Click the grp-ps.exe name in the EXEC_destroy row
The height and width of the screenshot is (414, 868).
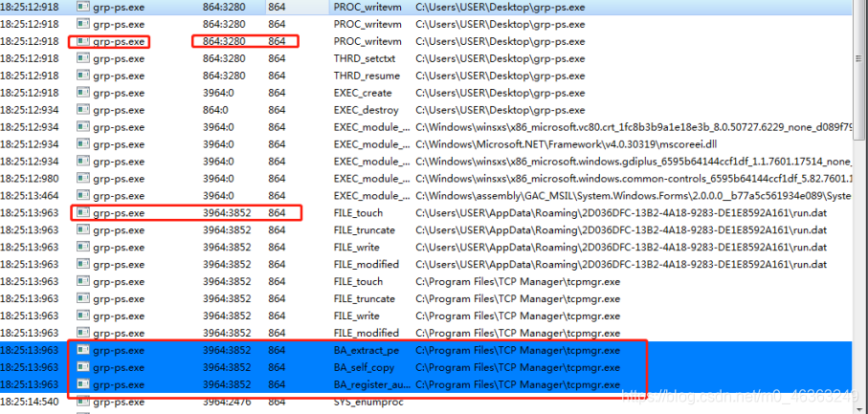pos(119,110)
